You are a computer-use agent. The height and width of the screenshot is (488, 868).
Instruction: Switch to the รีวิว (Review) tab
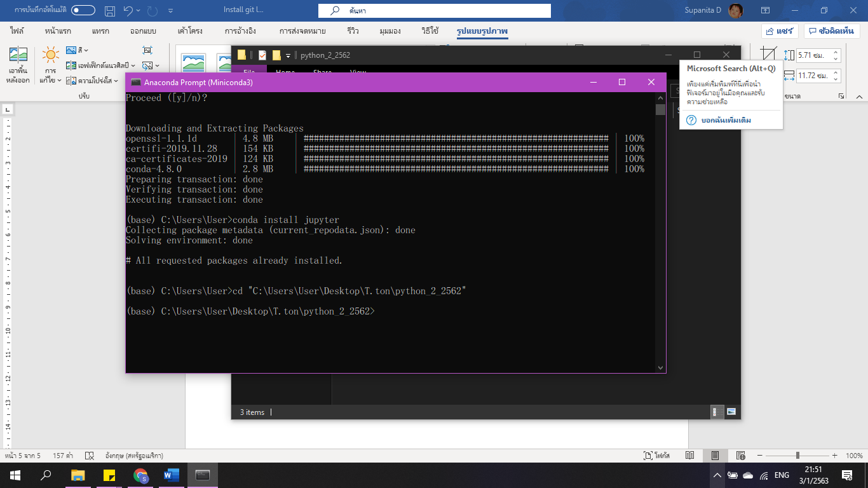pos(353,31)
